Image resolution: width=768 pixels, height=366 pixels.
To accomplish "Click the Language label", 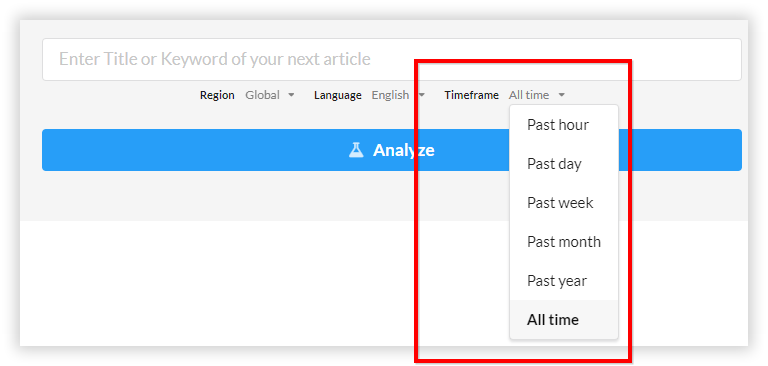I will 338,95.
